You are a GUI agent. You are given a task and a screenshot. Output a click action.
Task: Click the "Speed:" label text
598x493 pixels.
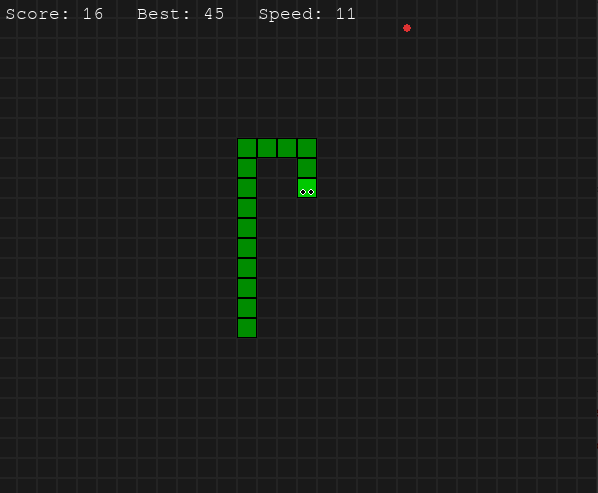click(291, 14)
